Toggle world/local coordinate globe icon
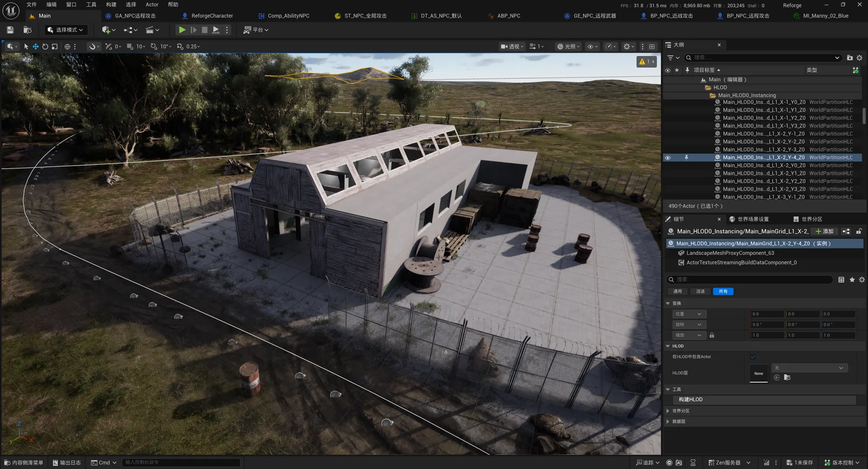 (x=67, y=47)
